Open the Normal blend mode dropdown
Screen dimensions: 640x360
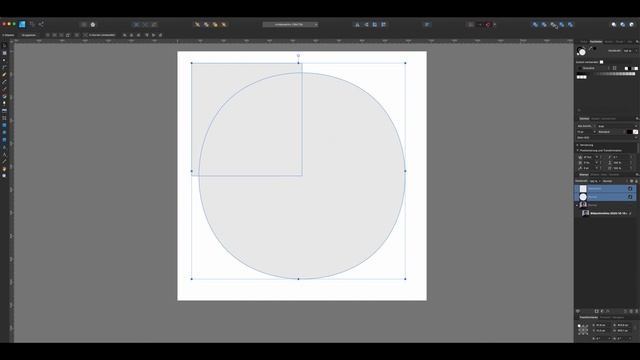click(x=613, y=181)
